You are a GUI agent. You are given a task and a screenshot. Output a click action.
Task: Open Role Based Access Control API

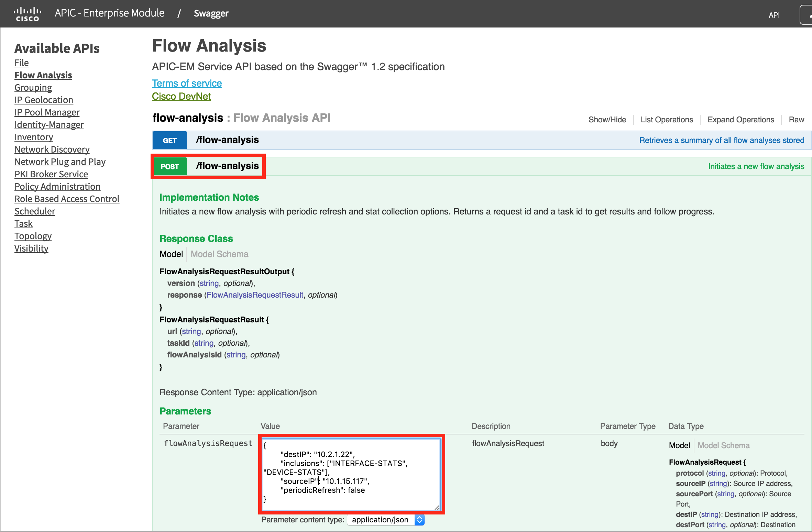pyautogui.click(x=67, y=199)
